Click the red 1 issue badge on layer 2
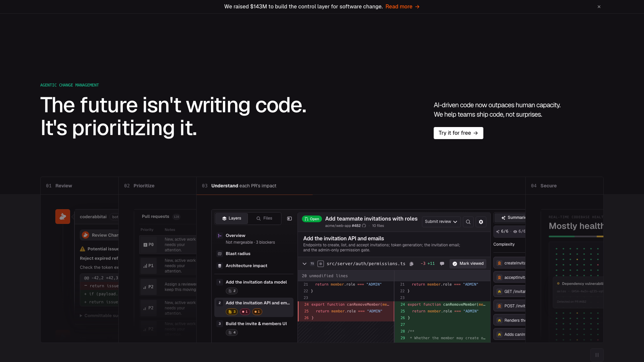The width and height of the screenshot is (644, 362). click(x=245, y=312)
